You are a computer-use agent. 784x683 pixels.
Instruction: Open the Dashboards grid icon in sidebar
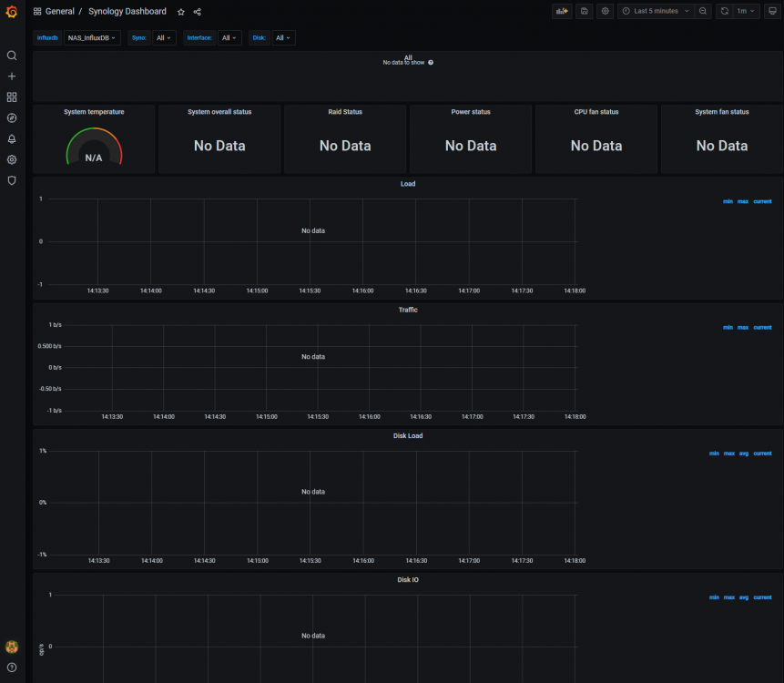coord(12,97)
